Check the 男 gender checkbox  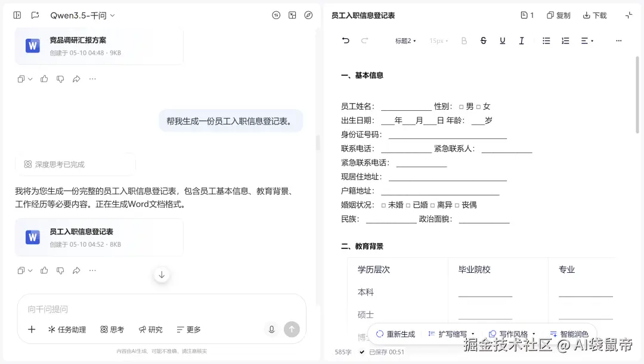point(461,107)
